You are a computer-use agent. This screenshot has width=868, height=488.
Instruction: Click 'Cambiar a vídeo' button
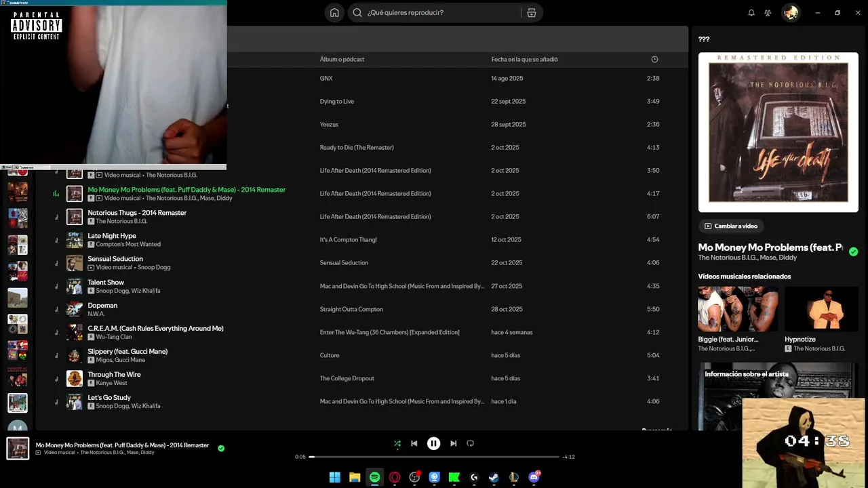[x=731, y=226]
